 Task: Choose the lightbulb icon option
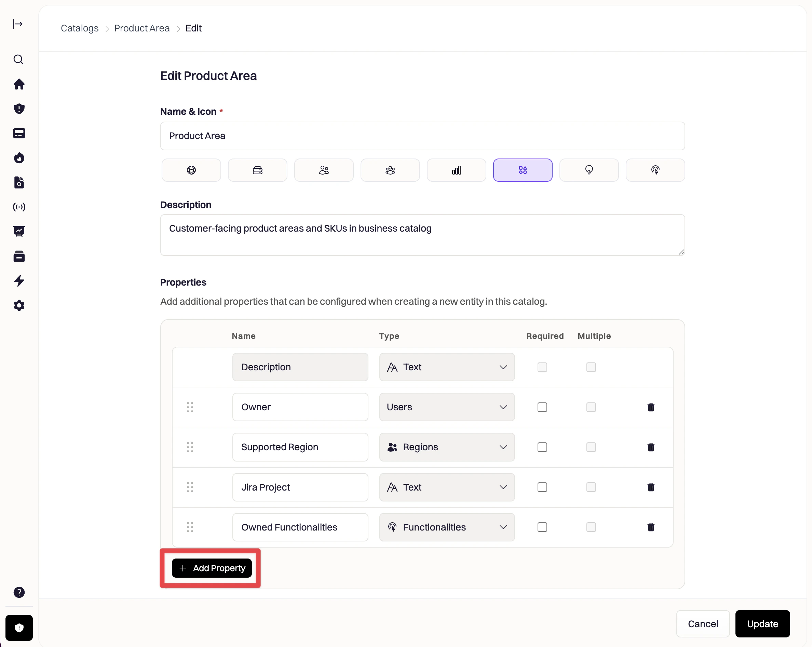click(588, 170)
